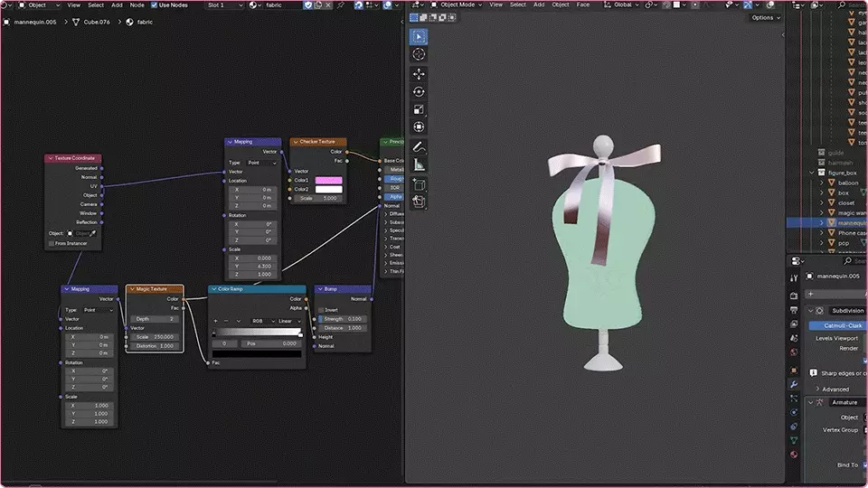Toggle snapping in node editor header
The height and width of the screenshot is (488, 868).
point(359,5)
